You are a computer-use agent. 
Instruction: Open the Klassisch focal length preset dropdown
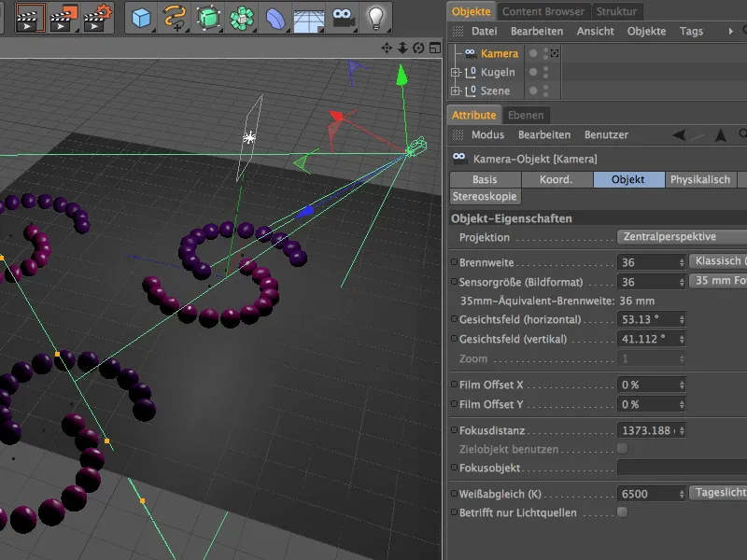(718, 261)
